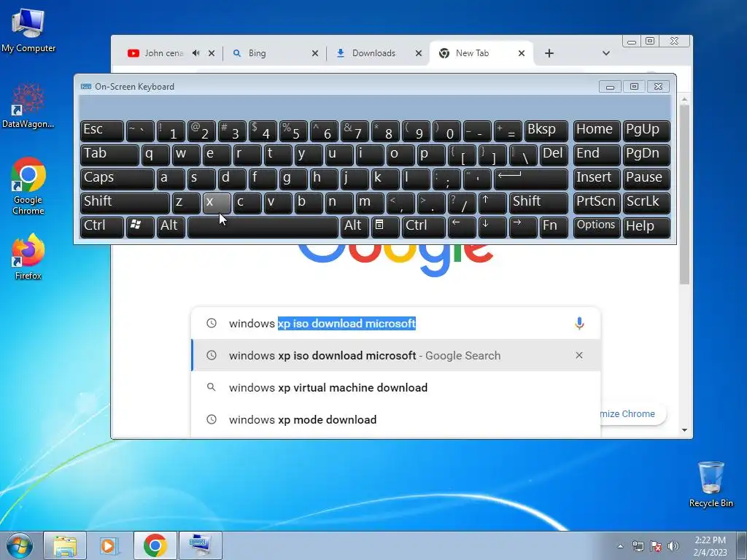Image resolution: width=747 pixels, height=560 pixels.
Task: Show hidden system tray icons
Action: 620,546
